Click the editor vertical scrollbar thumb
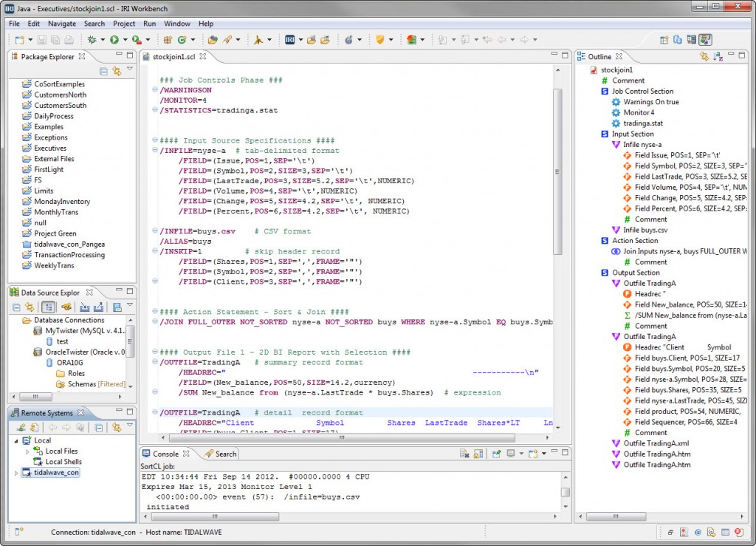The width and height of the screenshot is (756, 546). (558, 171)
